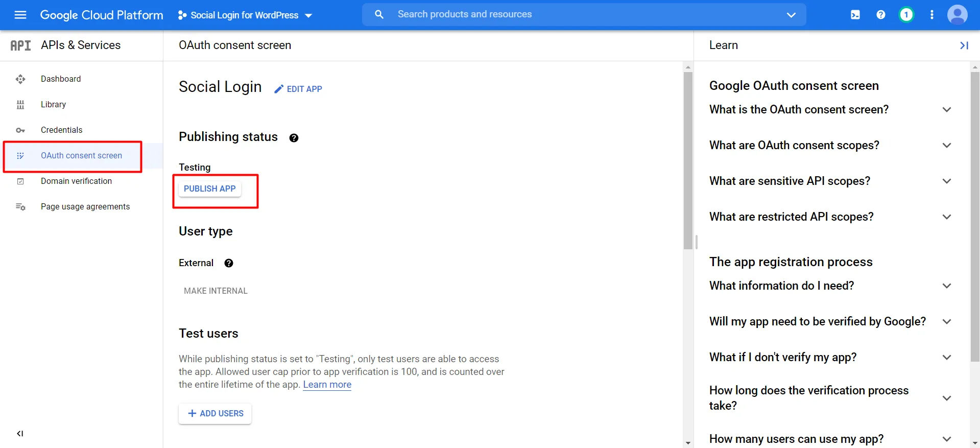Expand 'What are restricted API scopes?'
980x448 pixels.
tap(947, 217)
